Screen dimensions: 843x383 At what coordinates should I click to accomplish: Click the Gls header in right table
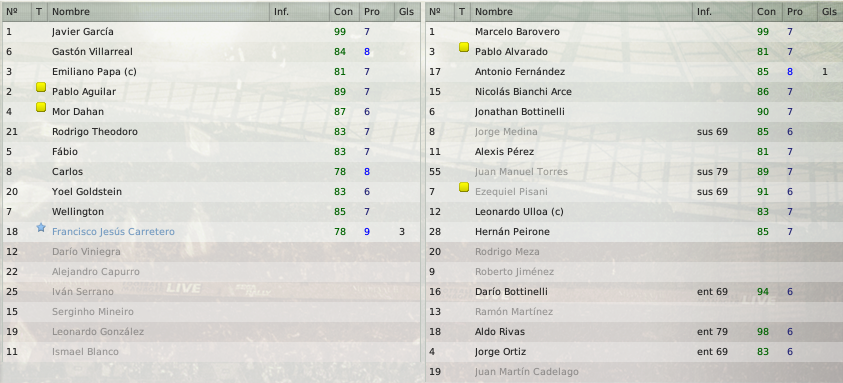830,11
